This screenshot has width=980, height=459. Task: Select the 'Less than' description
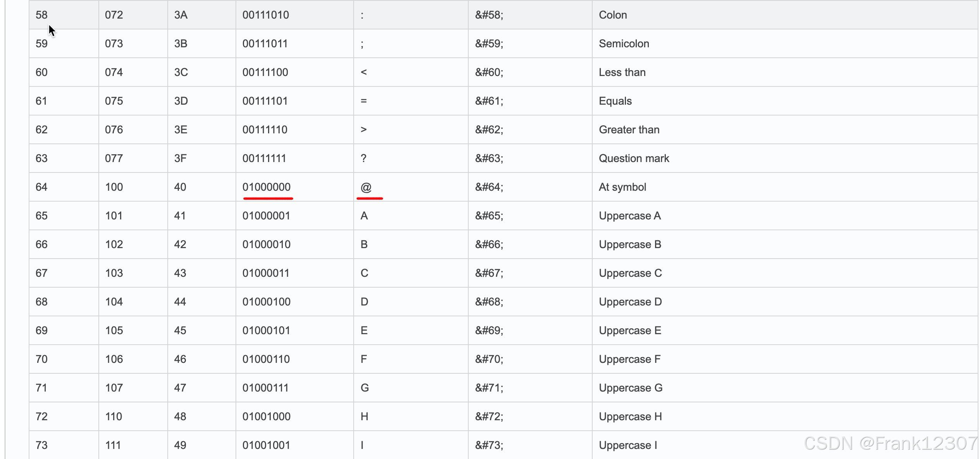click(x=622, y=72)
